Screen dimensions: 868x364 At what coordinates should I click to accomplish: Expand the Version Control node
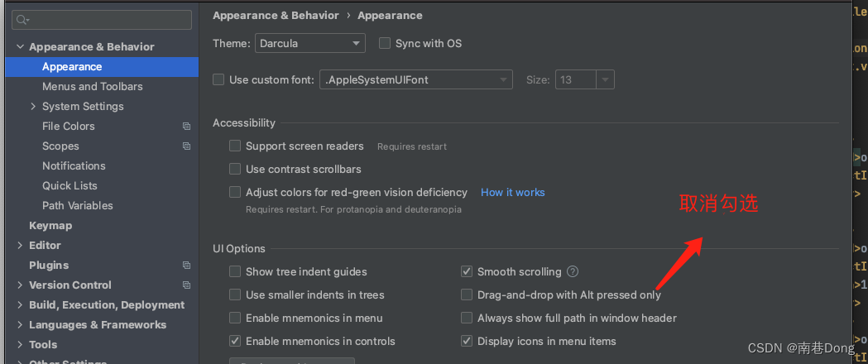21,285
